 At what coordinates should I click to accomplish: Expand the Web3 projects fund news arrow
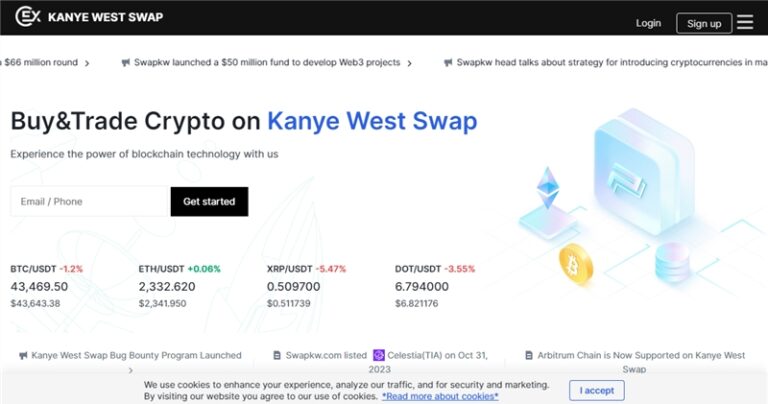click(409, 62)
